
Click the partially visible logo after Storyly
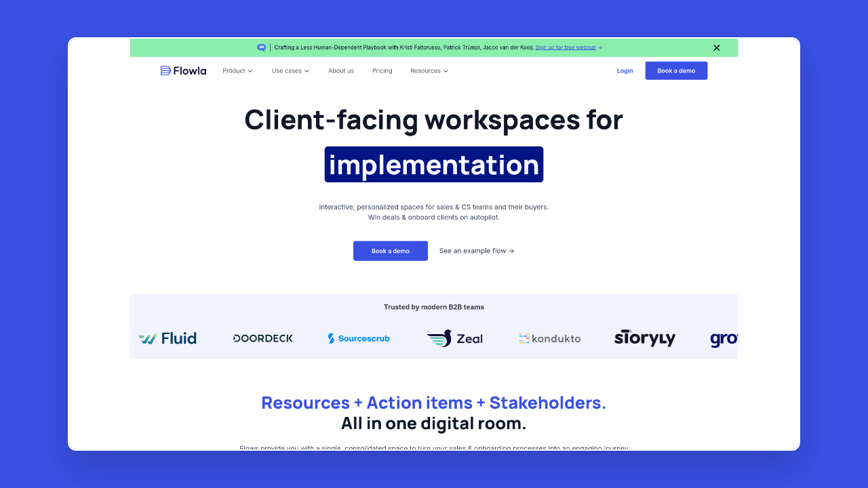point(724,339)
